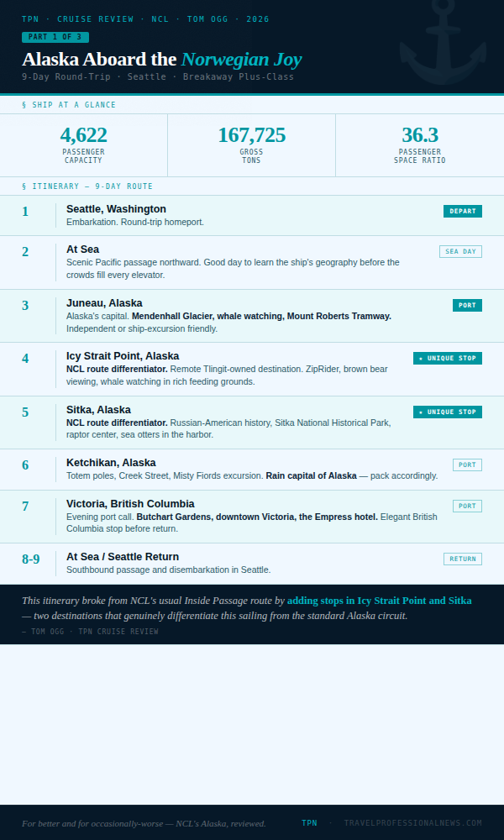Click the PART 1 OF 3 badge

click(x=55, y=37)
